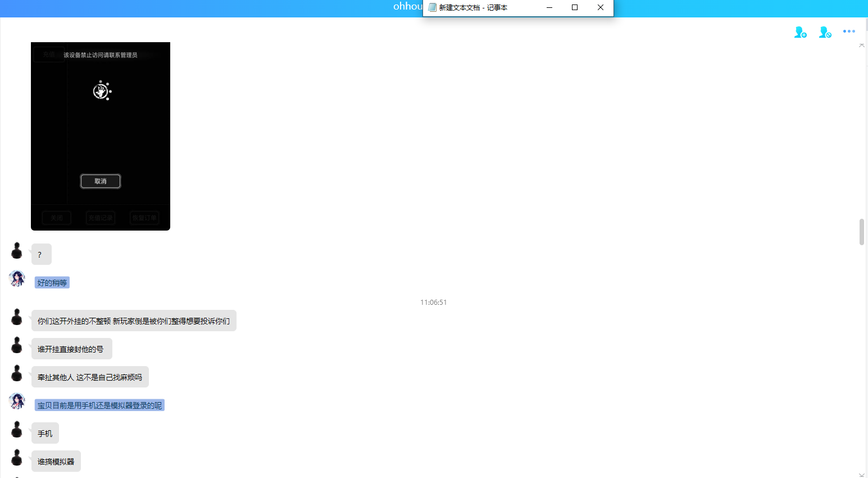Minimize the 记事本 Notepad window
Image resolution: width=868 pixels, height=478 pixels.
tap(549, 7)
